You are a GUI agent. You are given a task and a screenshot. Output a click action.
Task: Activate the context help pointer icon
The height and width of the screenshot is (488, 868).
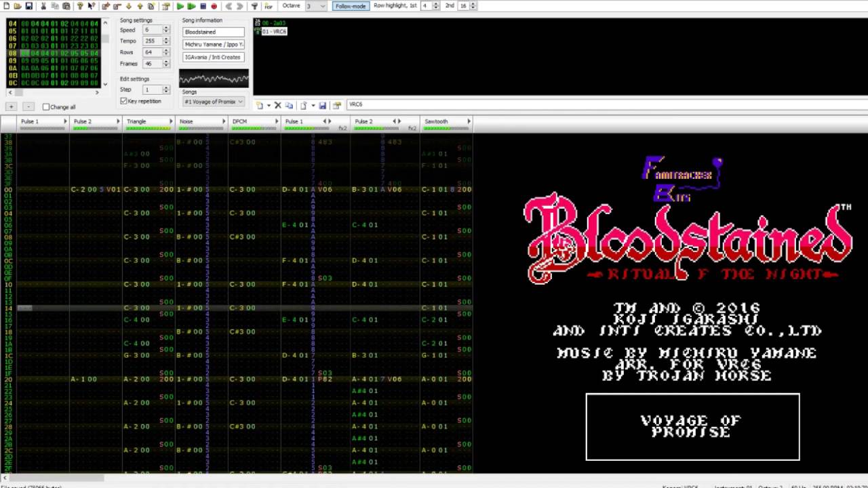tap(92, 6)
